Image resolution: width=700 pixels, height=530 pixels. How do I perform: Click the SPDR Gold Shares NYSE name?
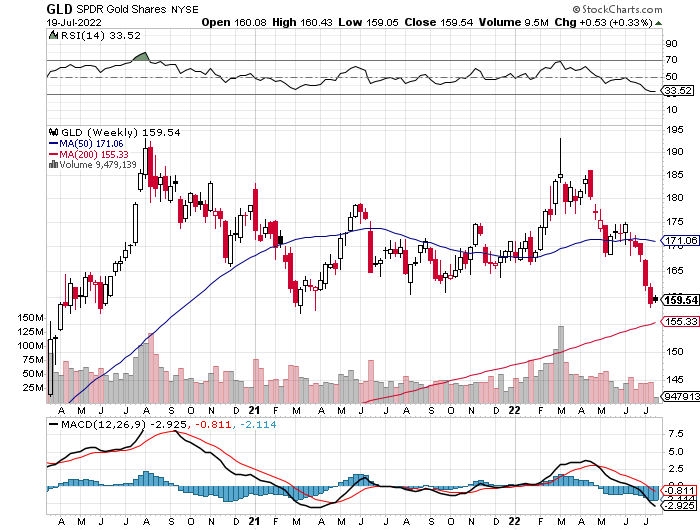[x=137, y=9]
